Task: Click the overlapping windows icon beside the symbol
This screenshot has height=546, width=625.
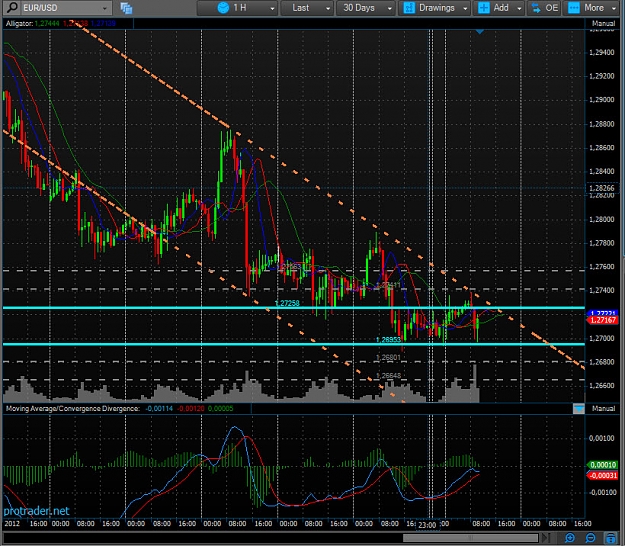Action: 126,8
